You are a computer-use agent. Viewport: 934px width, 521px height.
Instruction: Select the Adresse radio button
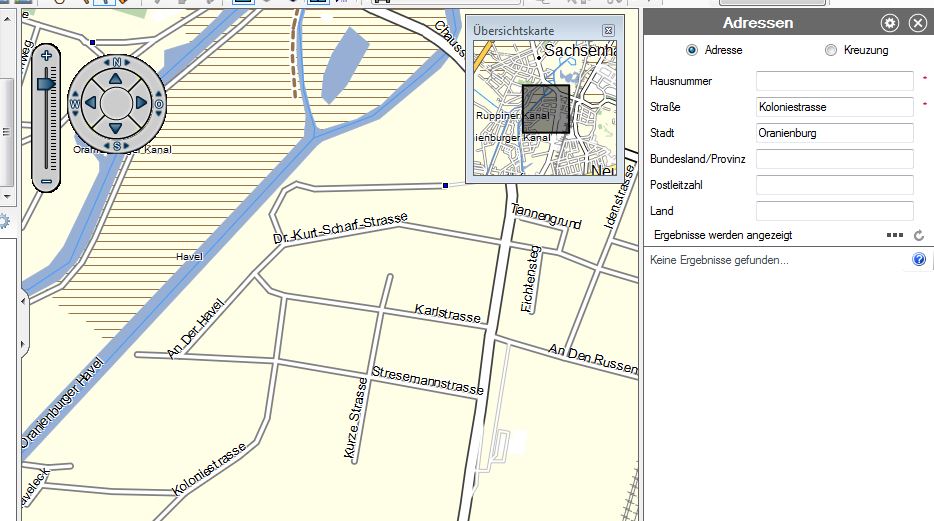(691, 50)
